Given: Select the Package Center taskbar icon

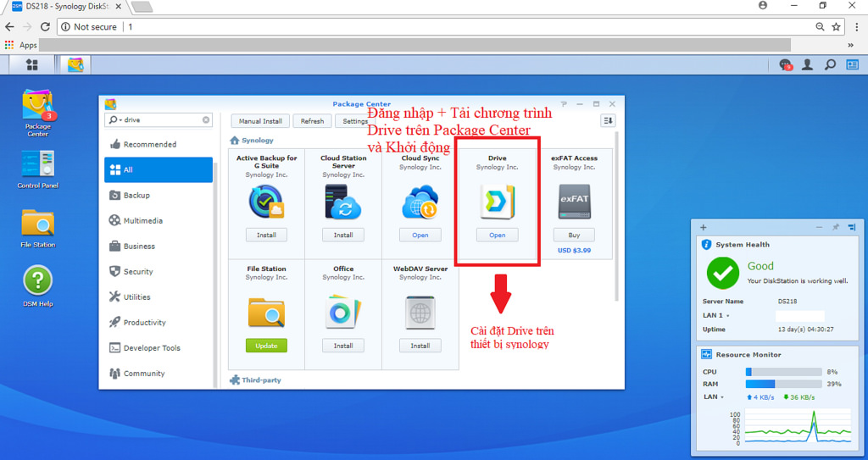Looking at the screenshot, I should [x=75, y=64].
